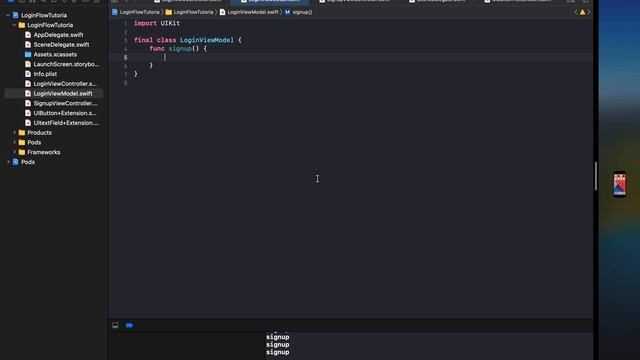Click 'import UIKit' on line 1
The image size is (640, 360).
[157, 23]
